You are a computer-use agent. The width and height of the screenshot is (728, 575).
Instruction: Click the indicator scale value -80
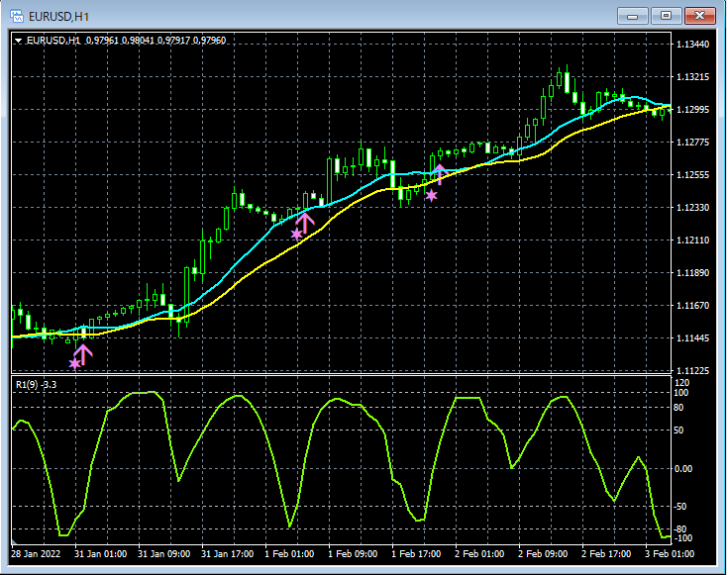click(680, 528)
